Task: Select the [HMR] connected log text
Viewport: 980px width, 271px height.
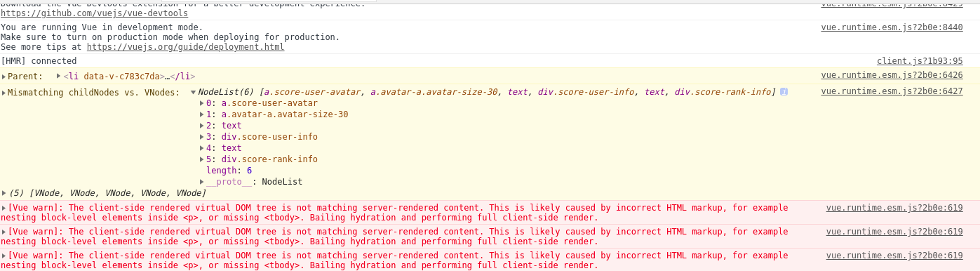Action: [39, 61]
